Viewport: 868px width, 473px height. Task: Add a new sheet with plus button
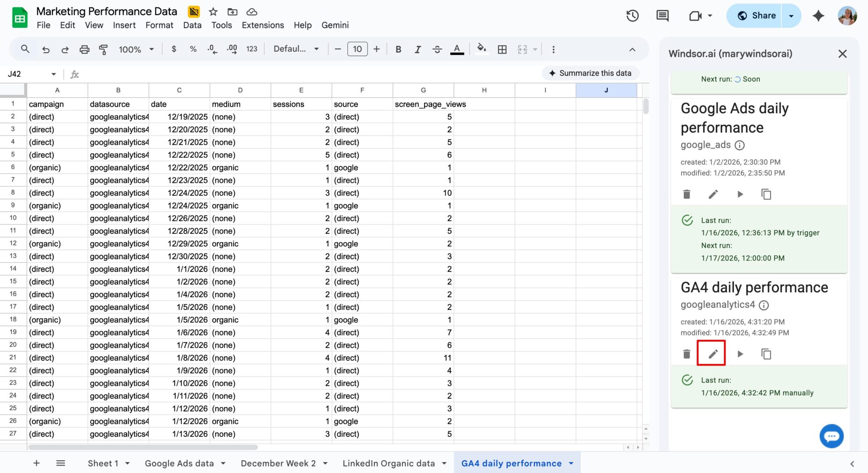(x=36, y=463)
